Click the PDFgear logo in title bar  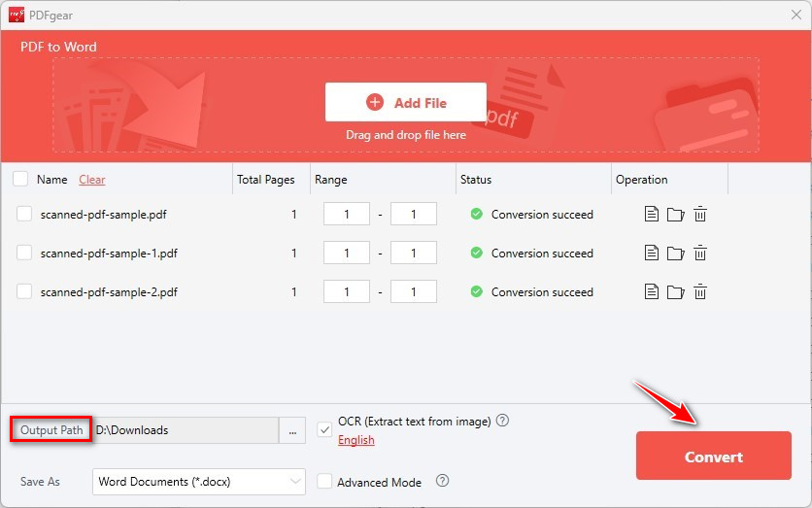(x=17, y=15)
